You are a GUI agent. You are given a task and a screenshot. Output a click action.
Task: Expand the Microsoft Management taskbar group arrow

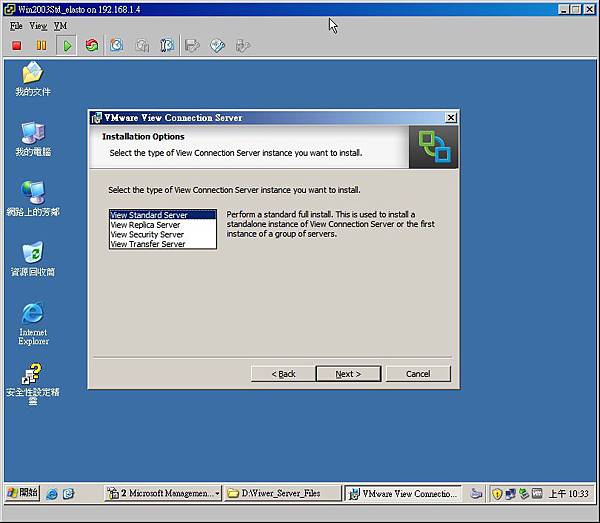click(x=217, y=494)
